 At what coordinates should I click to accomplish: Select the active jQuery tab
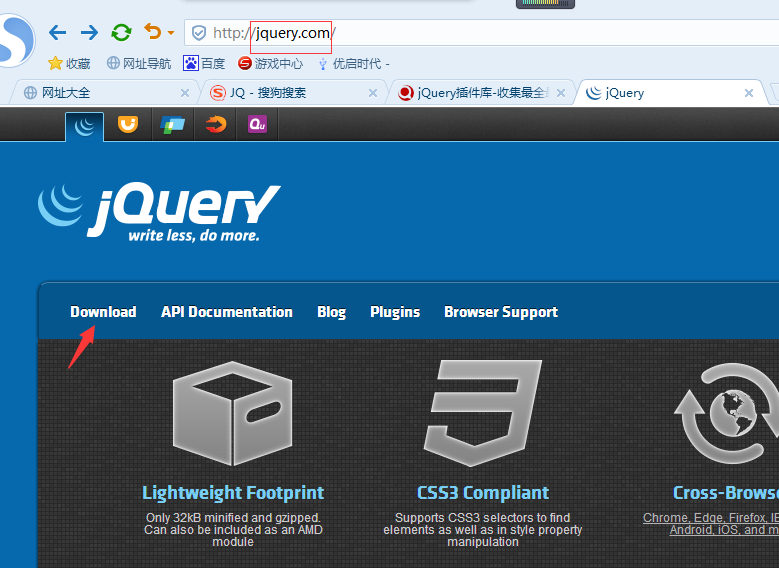tap(671, 93)
